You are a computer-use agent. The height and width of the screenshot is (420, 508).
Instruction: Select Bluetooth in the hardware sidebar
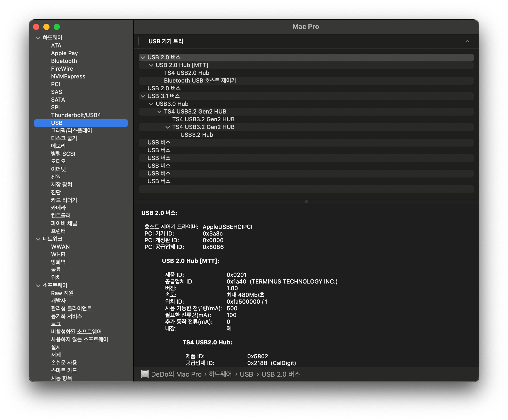point(64,61)
